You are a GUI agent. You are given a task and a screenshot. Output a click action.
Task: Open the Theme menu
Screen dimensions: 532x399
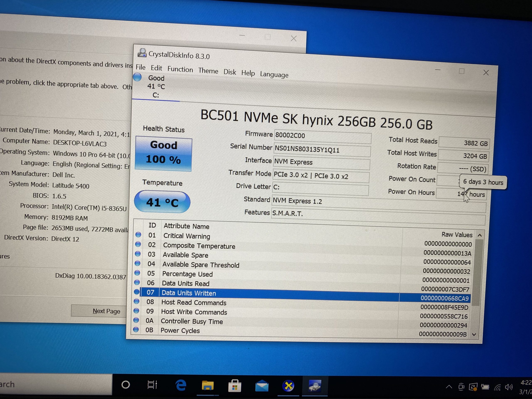point(208,71)
